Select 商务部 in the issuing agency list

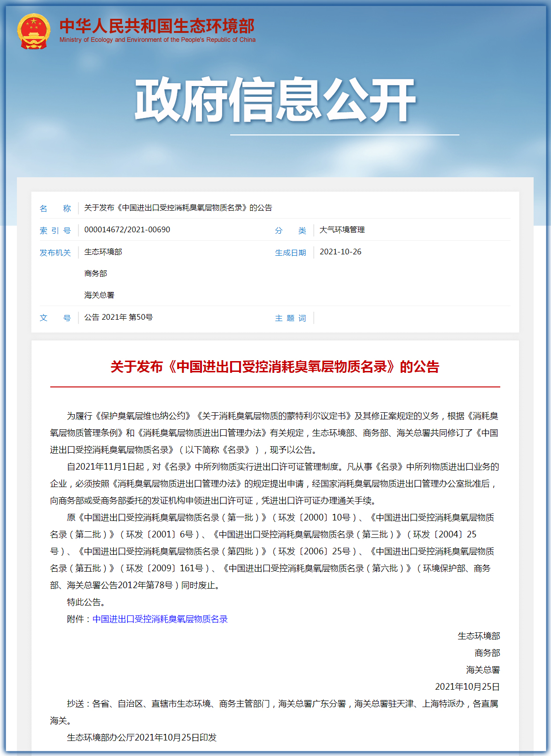coord(96,274)
